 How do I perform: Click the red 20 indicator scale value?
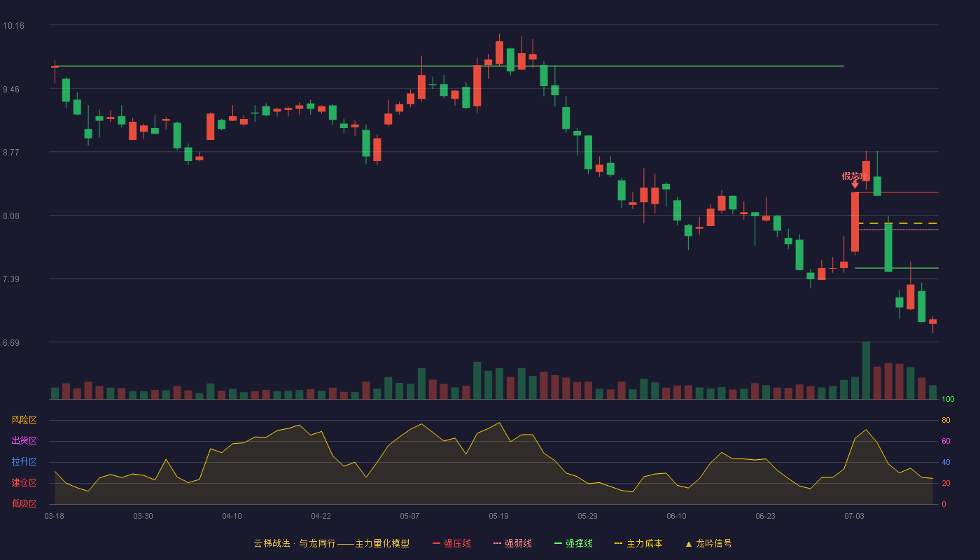tap(946, 483)
